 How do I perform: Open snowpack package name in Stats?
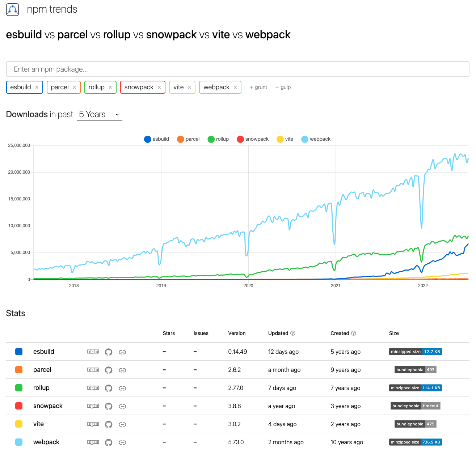(x=48, y=406)
